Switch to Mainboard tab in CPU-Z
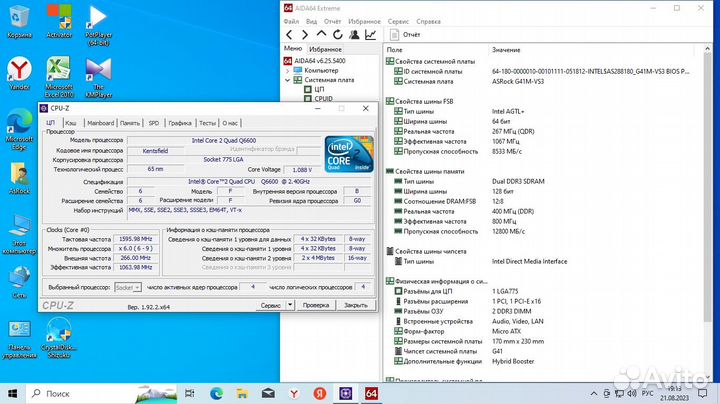This screenshot has width=720, height=404. (101, 123)
